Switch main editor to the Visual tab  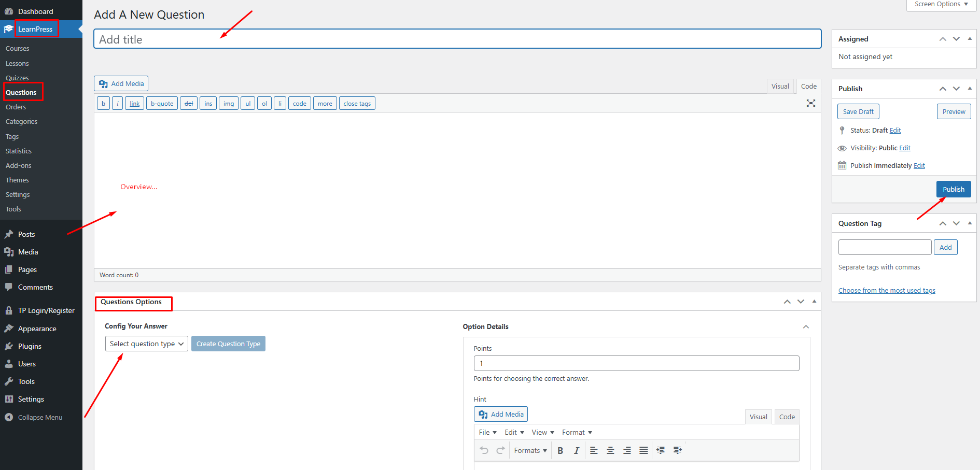tap(780, 86)
